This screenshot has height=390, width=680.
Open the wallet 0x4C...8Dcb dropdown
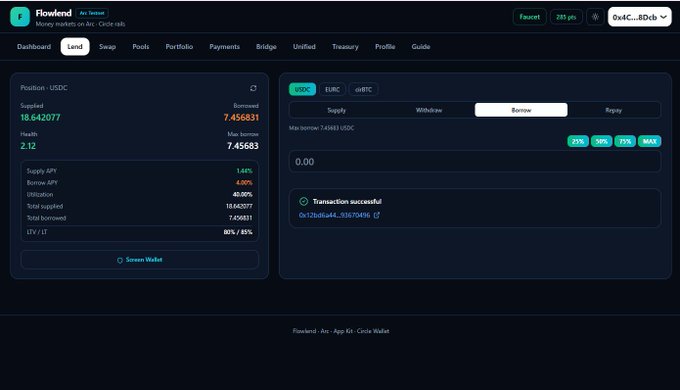pyautogui.click(x=640, y=17)
